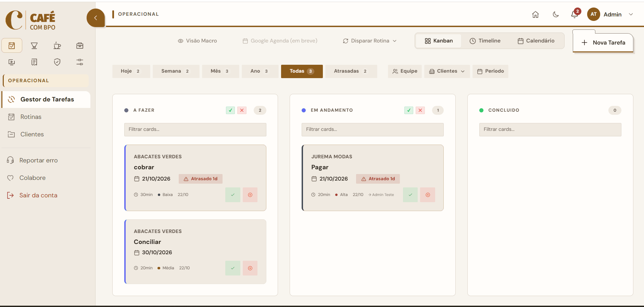The width and height of the screenshot is (644, 307).
Task: Mark Pagar task as done
Action: (410, 195)
